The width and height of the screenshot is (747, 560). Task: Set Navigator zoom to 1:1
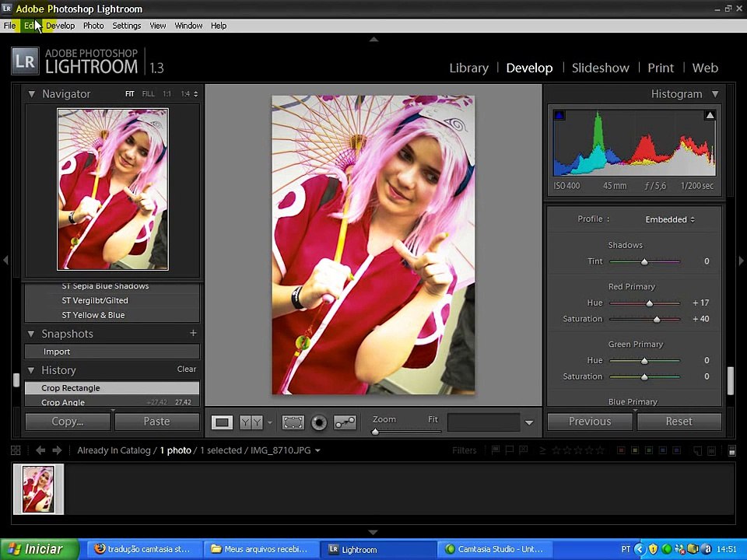coord(167,94)
